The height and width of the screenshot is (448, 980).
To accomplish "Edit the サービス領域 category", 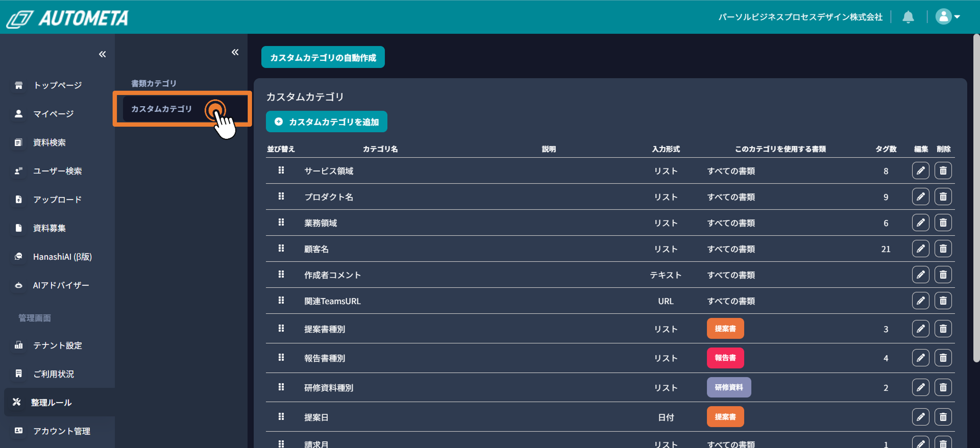I will pos(920,171).
